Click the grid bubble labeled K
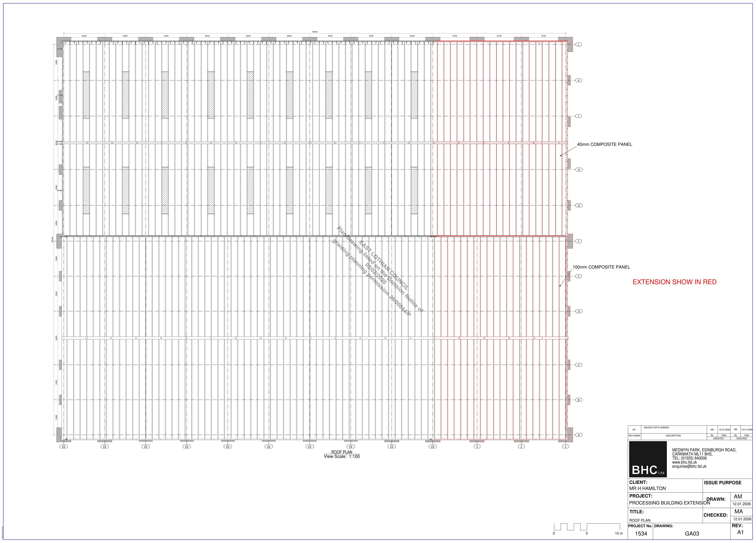 (579, 80)
